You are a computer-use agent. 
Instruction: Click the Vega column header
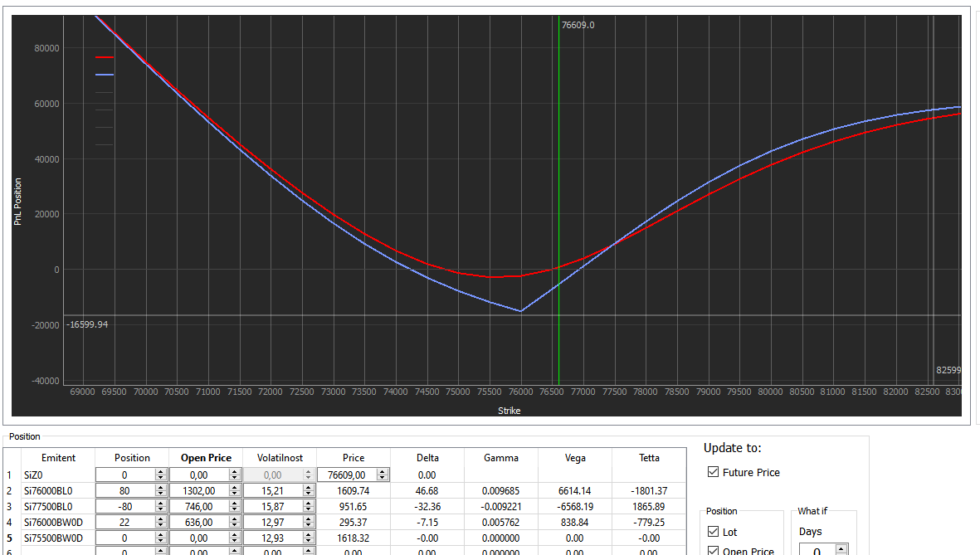coord(575,457)
